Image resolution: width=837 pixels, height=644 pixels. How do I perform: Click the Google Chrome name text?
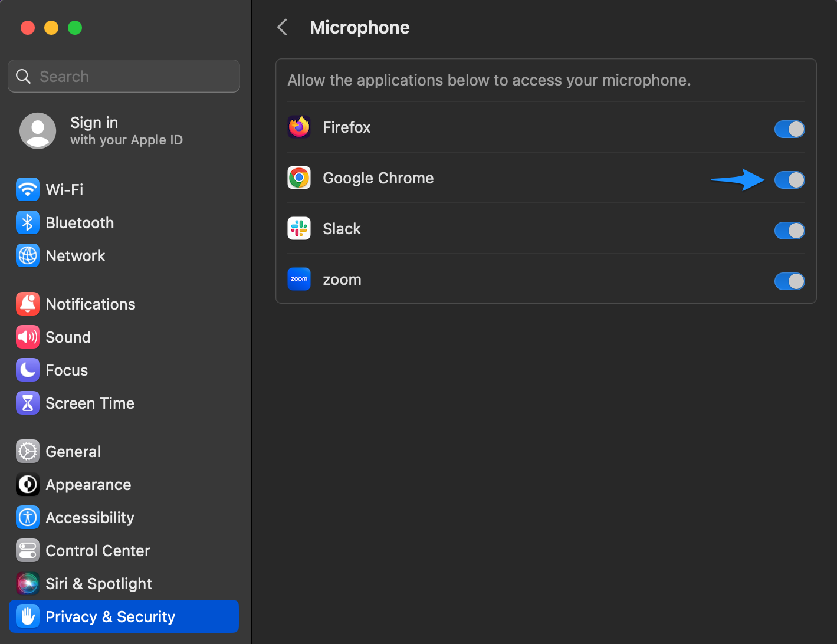pos(378,178)
